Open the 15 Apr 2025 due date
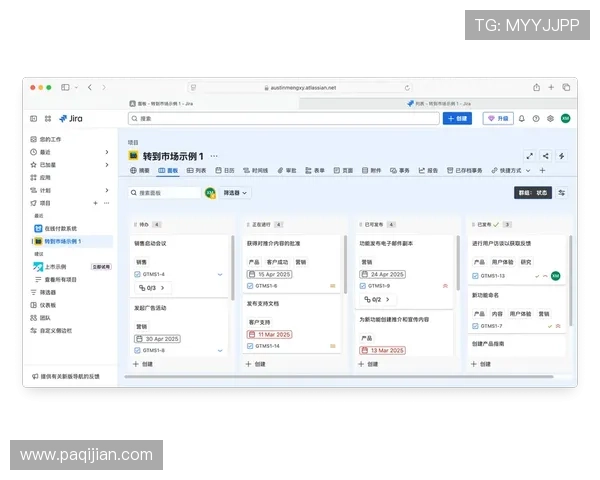The width and height of the screenshot is (600, 480). click(269, 274)
